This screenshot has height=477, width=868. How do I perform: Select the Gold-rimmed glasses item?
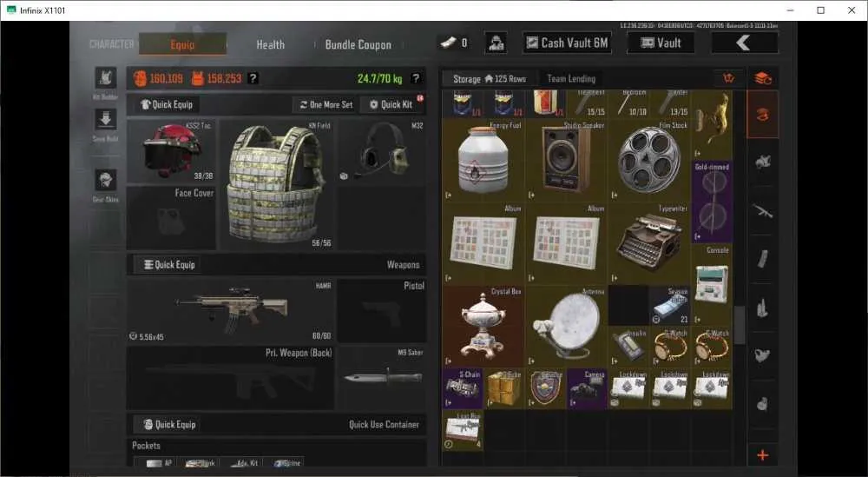[x=712, y=202]
